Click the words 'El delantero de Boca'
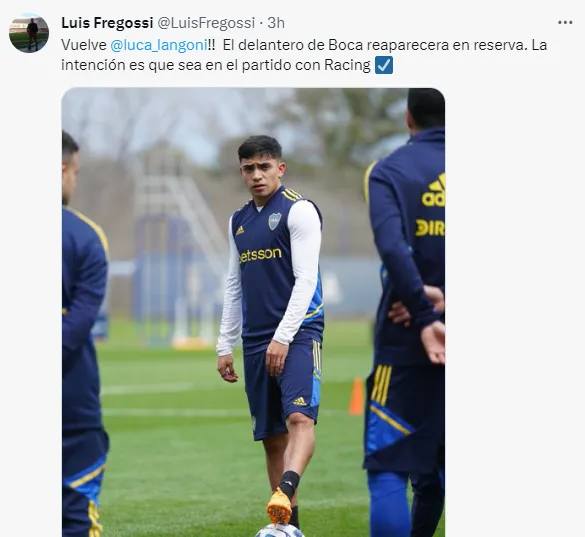This screenshot has width=585, height=537. 293,45
